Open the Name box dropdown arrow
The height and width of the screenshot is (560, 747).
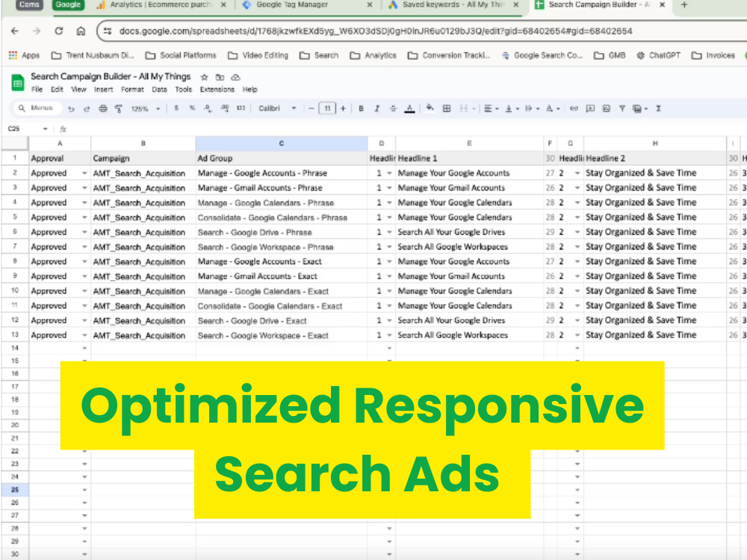(x=46, y=128)
